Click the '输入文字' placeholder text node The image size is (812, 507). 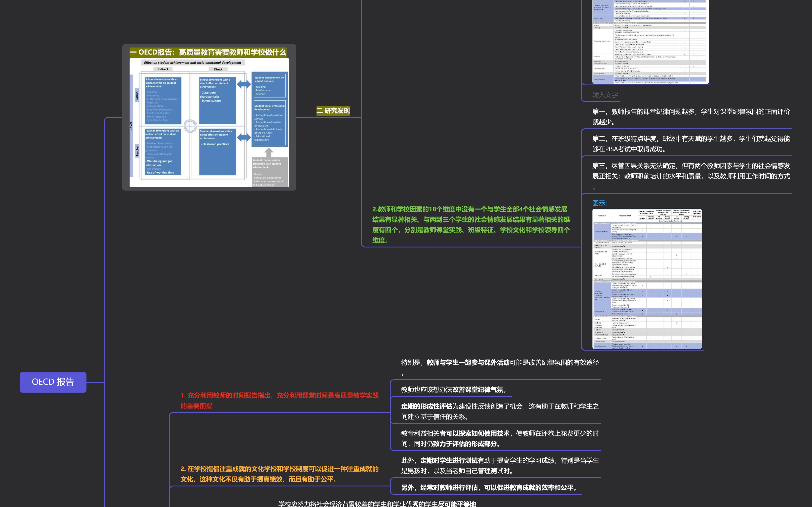pos(605,95)
